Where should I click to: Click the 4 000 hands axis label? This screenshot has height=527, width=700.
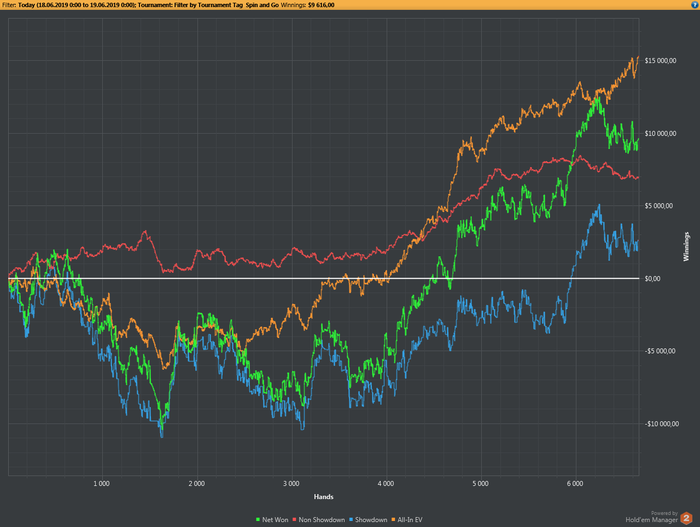click(x=386, y=484)
